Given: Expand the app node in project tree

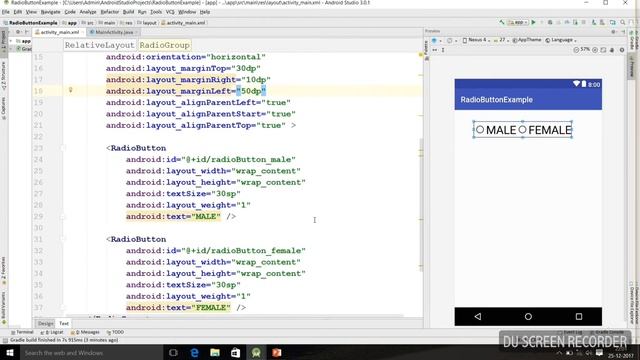Looking at the screenshot, I should point(11,41).
